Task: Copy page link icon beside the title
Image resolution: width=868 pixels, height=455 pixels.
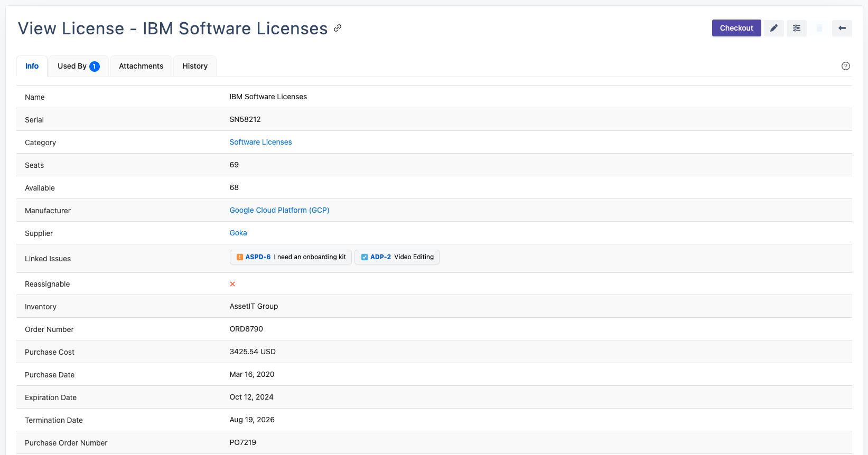Action: (338, 28)
